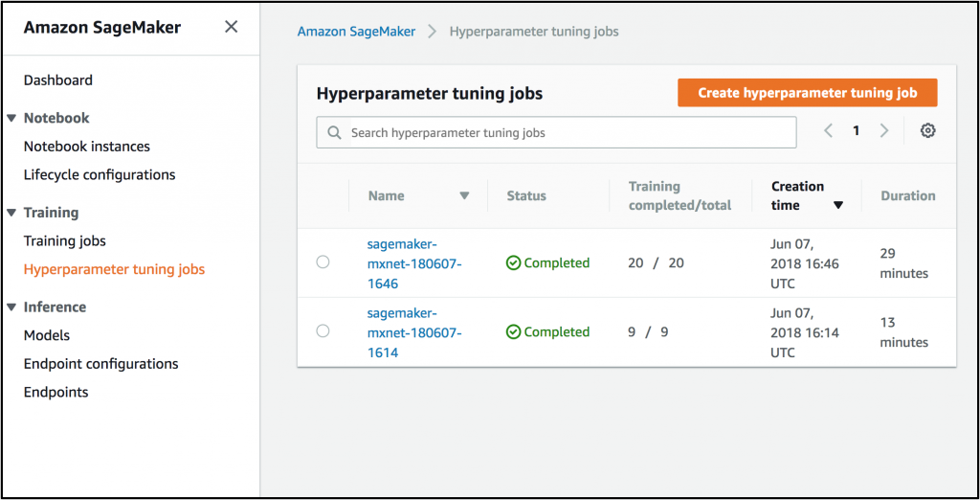
Task: Select radio button for sagemaker-mxnet-180607-1614
Action: coord(323,330)
